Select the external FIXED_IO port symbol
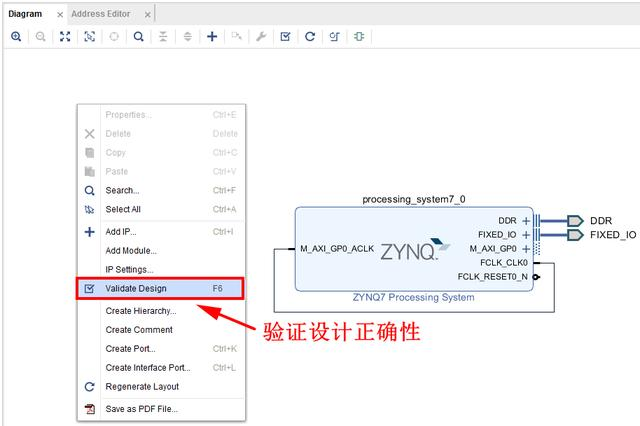This screenshot has width=640, height=426. (x=575, y=235)
